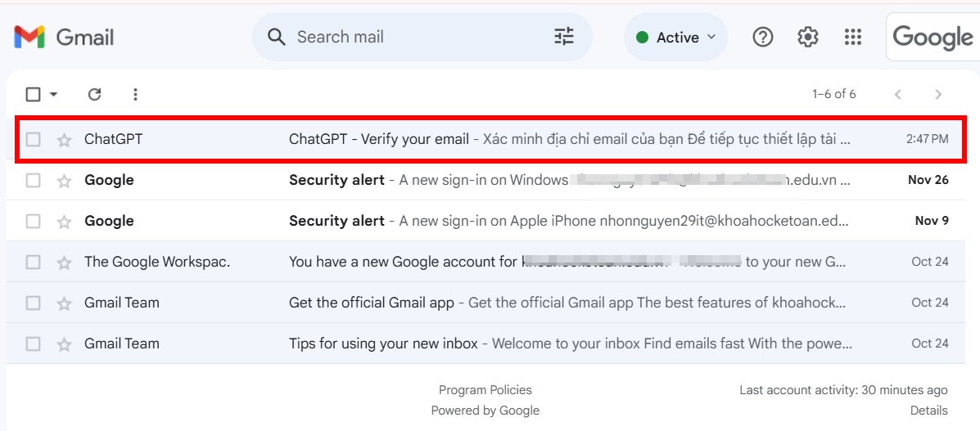Image resolution: width=980 pixels, height=431 pixels.
Task: Select the Nov 26 Security alert checkbox
Action: (x=33, y=181)
